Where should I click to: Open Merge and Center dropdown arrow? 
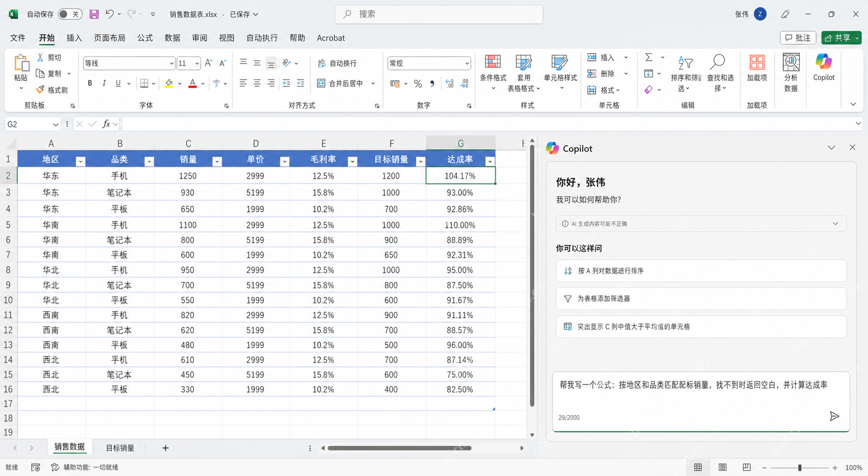[373, 84]
